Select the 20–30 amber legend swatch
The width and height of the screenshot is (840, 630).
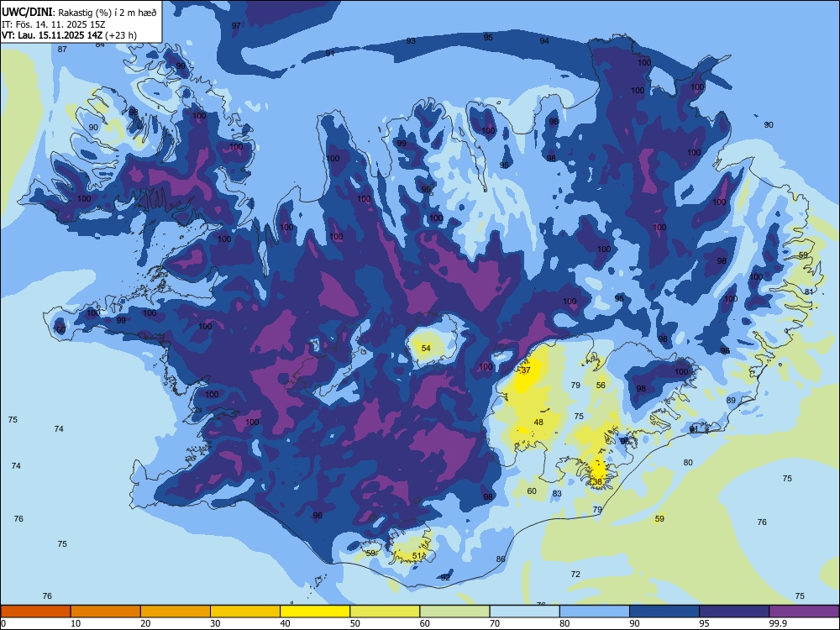click(x=176, y=612)
